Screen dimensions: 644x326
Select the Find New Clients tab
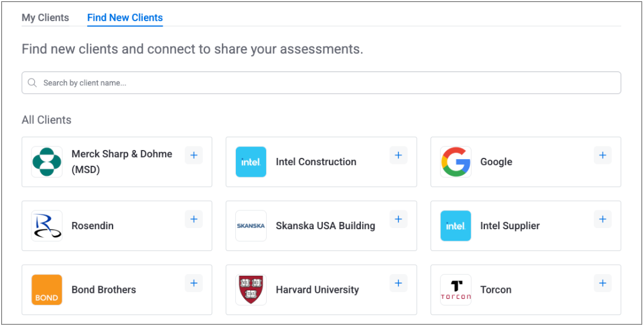[125, 18]
